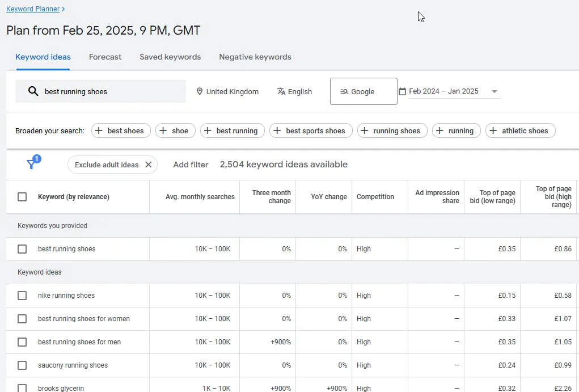The width and height of the screenshot is (579, 392).
Task: Click plus icon on shoe chip
Action: [x=163, y=130]
